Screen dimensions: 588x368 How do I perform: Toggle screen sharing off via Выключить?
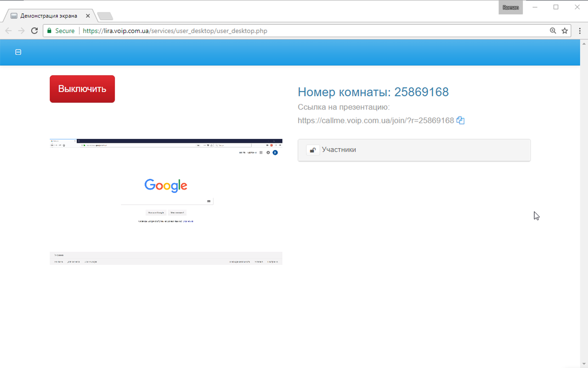tap(82, 88)
